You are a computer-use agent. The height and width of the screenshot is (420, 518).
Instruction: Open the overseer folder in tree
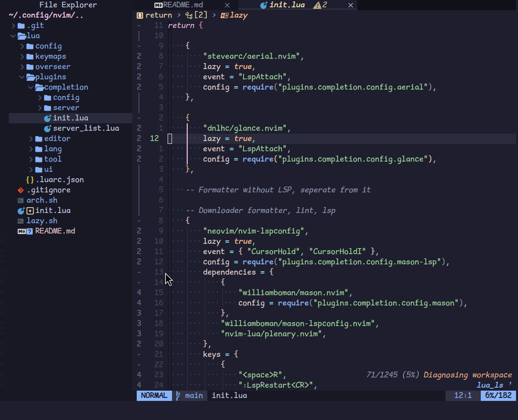pos(52,67)
